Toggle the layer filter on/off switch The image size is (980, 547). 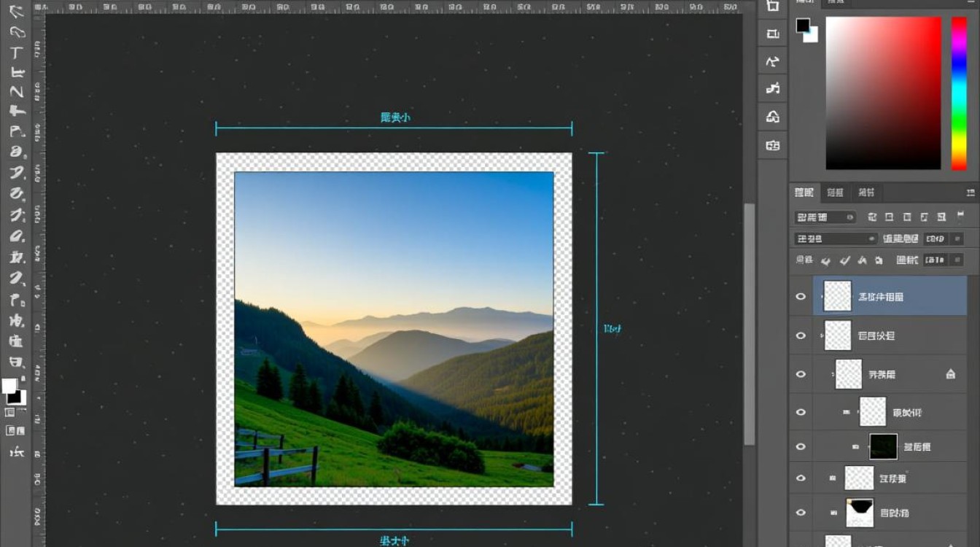coord(961,216)
